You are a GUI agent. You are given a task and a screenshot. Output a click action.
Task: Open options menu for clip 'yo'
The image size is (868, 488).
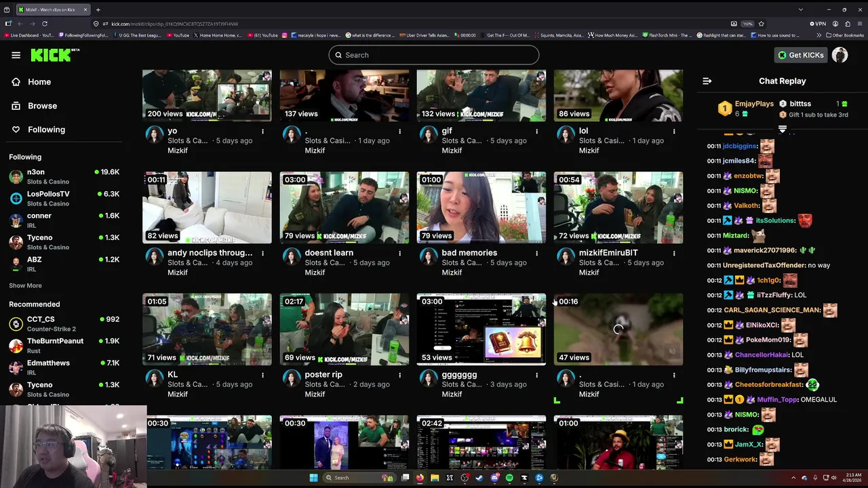[x=262, y=131]
